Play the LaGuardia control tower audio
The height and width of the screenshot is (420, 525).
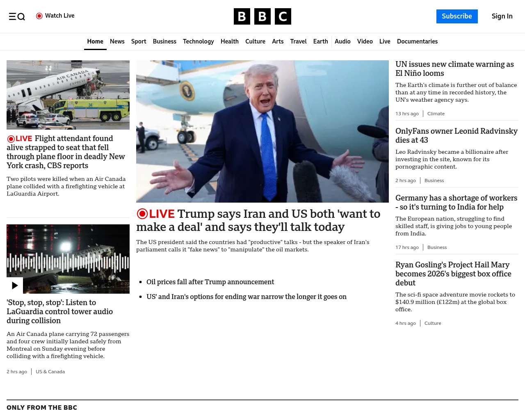click(x=15, y=285)
